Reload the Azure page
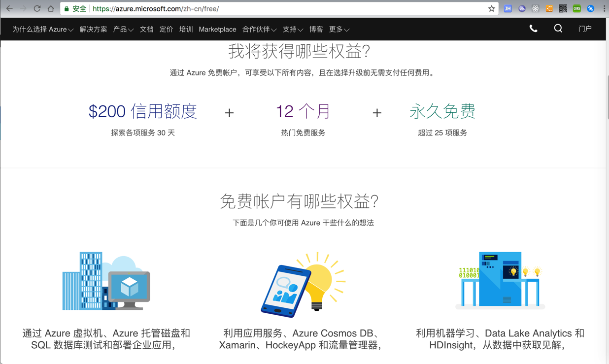609x364 pixels. [37, 8]
